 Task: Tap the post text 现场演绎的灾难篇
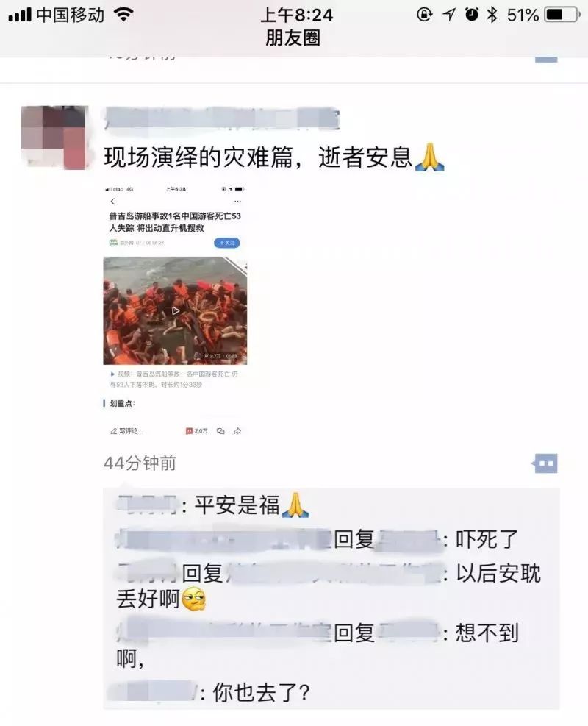pos(198,157)
